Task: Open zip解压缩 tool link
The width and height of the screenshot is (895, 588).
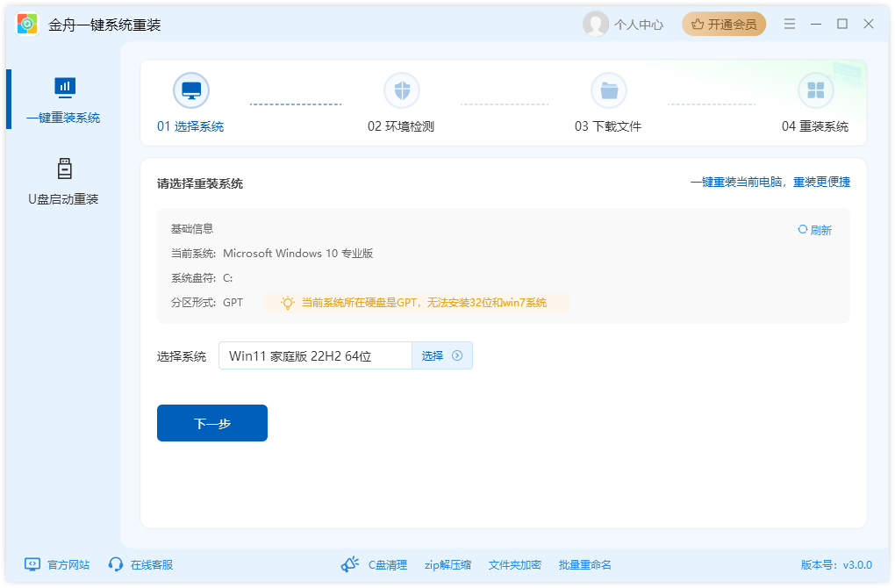Action: tap(448, 565)
